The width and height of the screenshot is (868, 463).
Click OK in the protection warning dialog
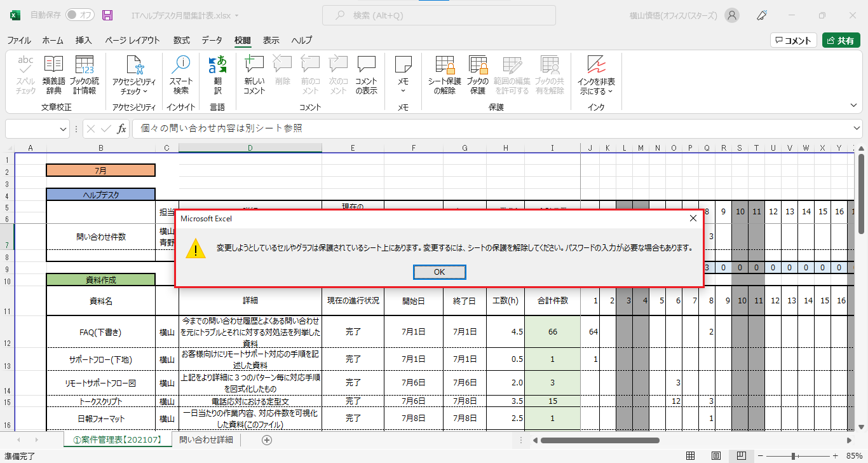pyautogui.click(x=439, y=272)
